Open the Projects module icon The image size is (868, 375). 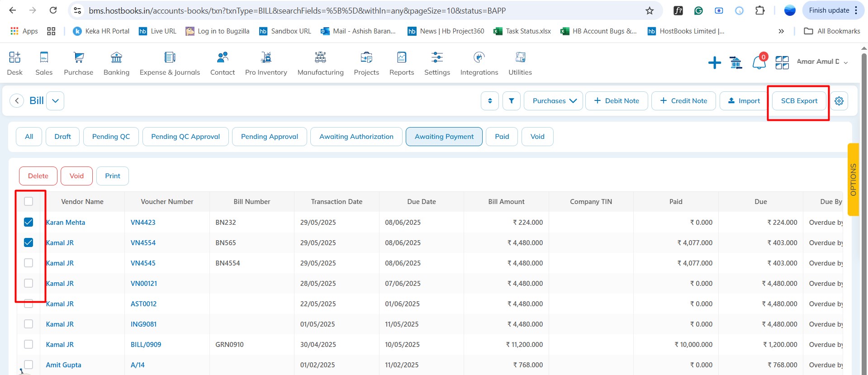coord(366,57)
